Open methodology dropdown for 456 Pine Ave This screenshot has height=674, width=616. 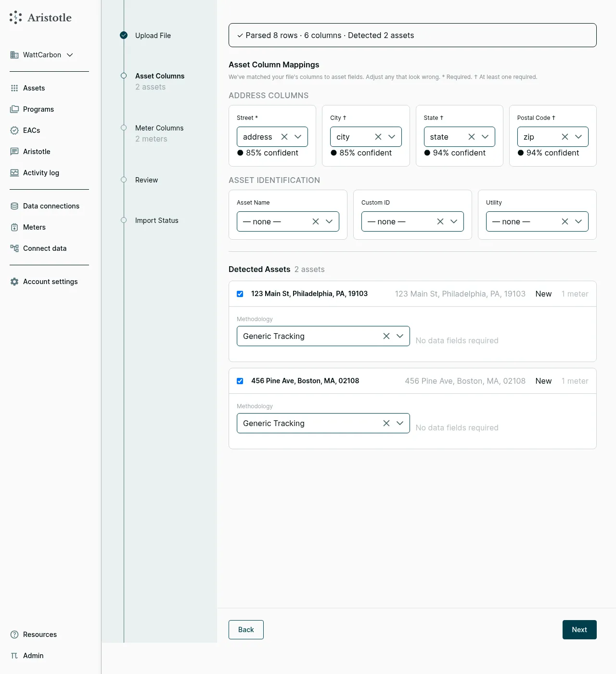coord(400,423)
